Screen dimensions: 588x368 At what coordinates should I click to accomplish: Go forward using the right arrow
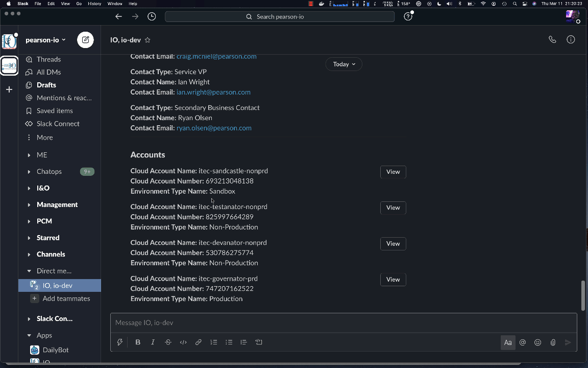(135, 16)
